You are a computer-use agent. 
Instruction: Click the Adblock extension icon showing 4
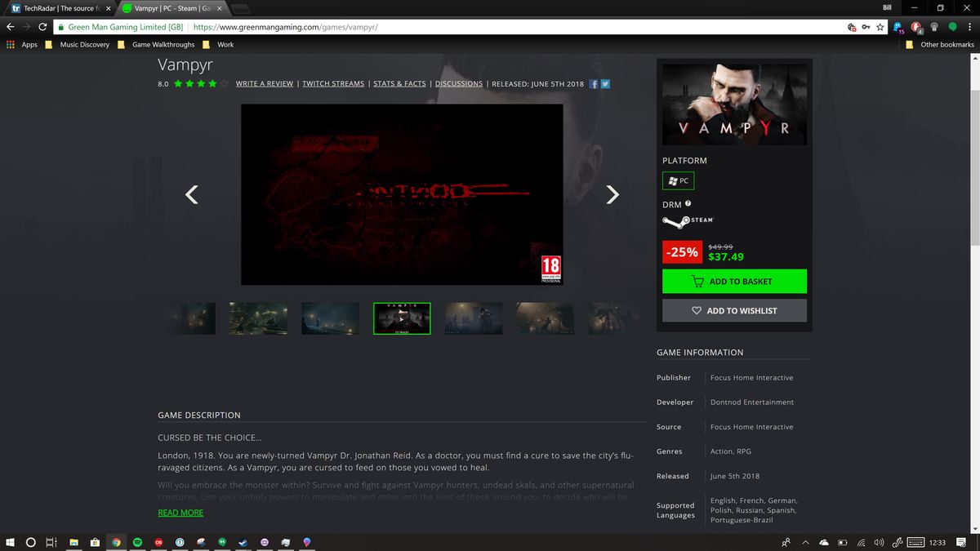[916, 25]
